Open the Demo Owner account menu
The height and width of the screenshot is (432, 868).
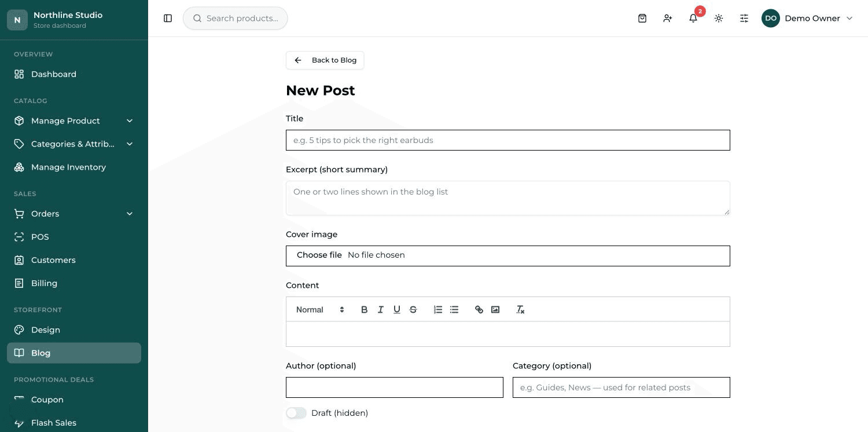807,19
